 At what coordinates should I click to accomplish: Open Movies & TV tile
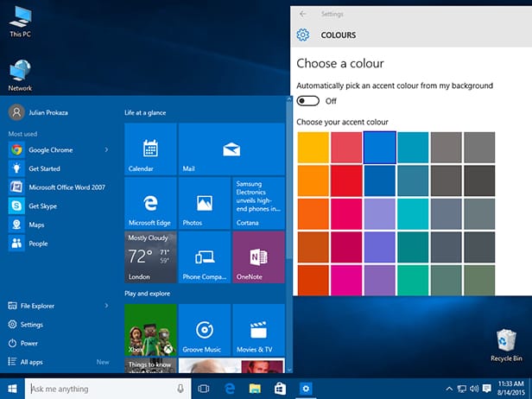click(x=258, y=330)
